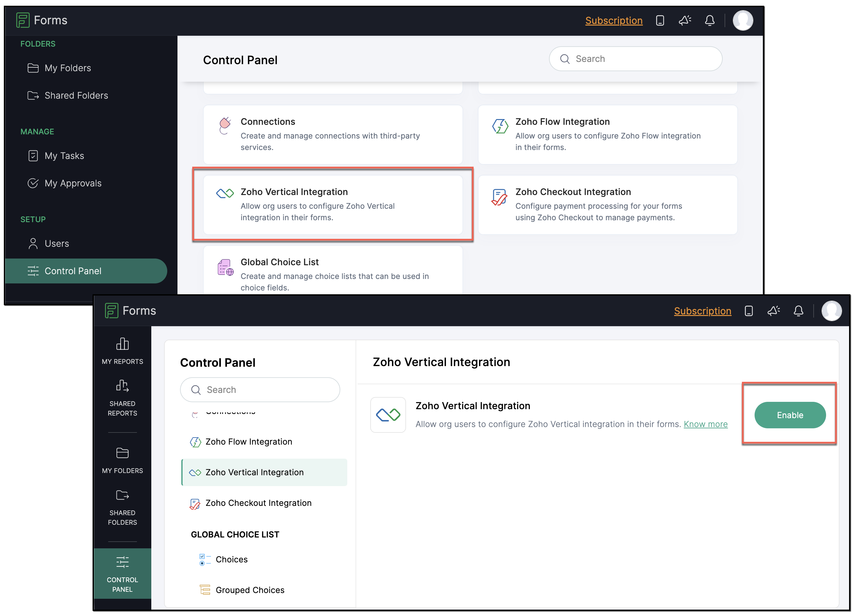Click Zoho Forms logo in the top header
Image resolution: width=858 pixels, height=616 pixels.
click(x=41, y=20)
